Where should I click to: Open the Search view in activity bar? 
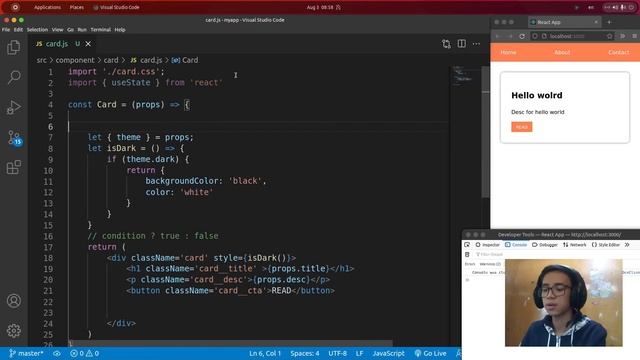coord(13,77)
